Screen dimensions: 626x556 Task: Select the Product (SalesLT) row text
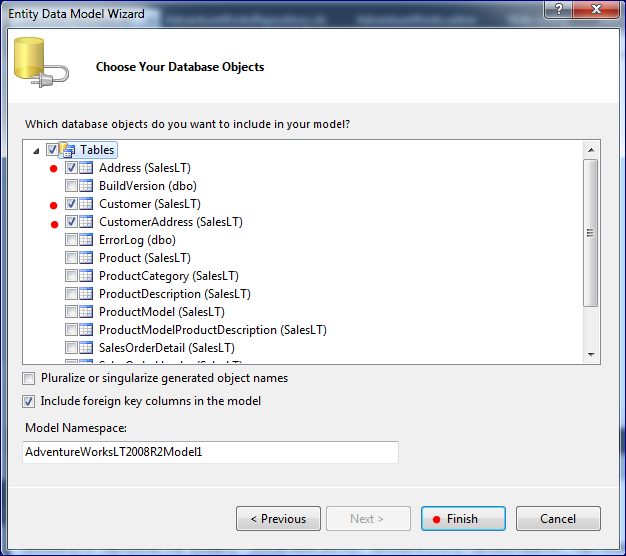tap(145, 258)
